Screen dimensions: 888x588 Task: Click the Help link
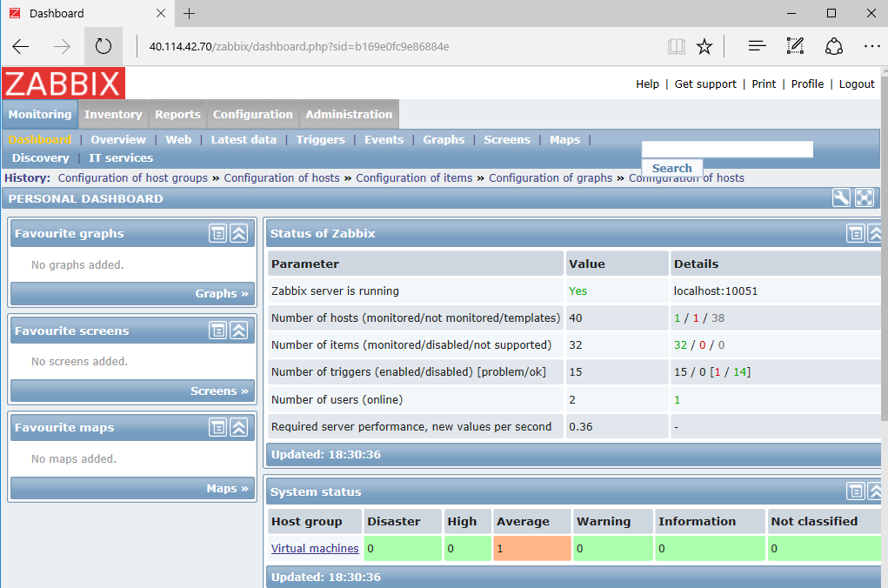click(647, 84)
